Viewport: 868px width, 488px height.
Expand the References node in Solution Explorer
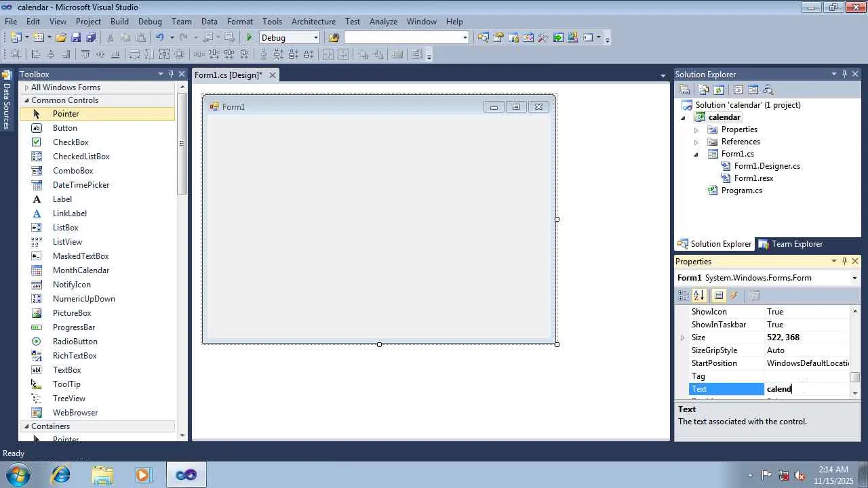[x=696, y=142]
